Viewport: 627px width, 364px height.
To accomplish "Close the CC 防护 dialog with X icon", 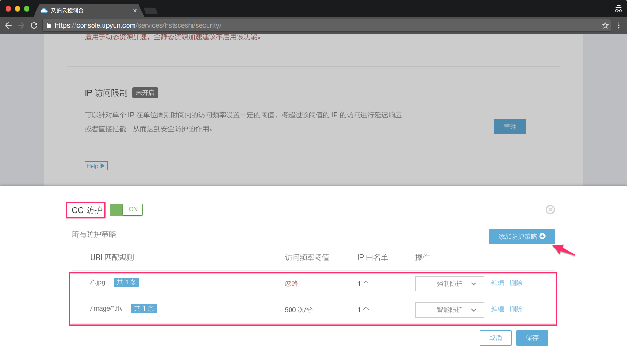I will [550, 210].
